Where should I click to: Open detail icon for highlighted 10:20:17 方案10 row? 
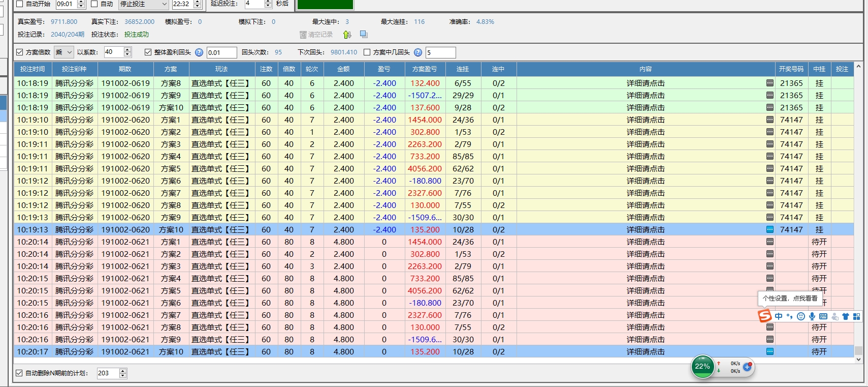[x=770, y=351]
